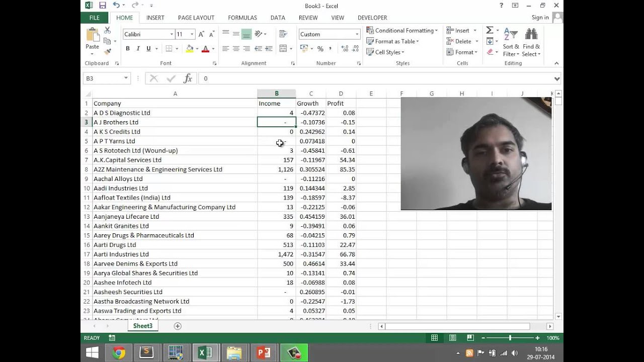Set Middle Align for cell text
The image size is (644, 362).
[236, 34]
